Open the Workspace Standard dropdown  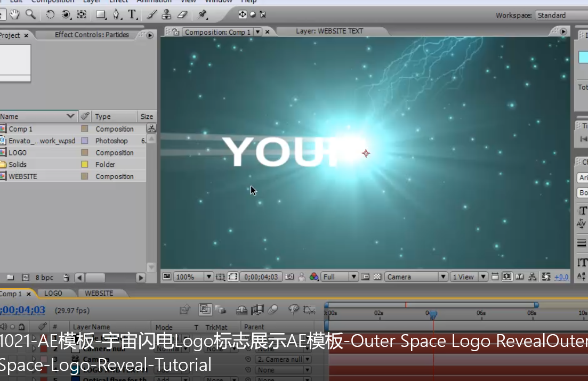click(x=561, y=15)
